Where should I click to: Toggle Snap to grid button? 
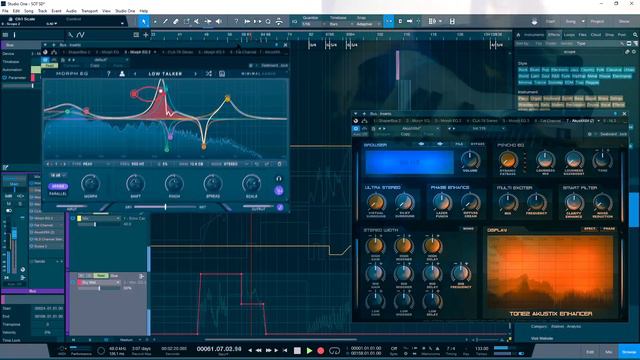389,21
